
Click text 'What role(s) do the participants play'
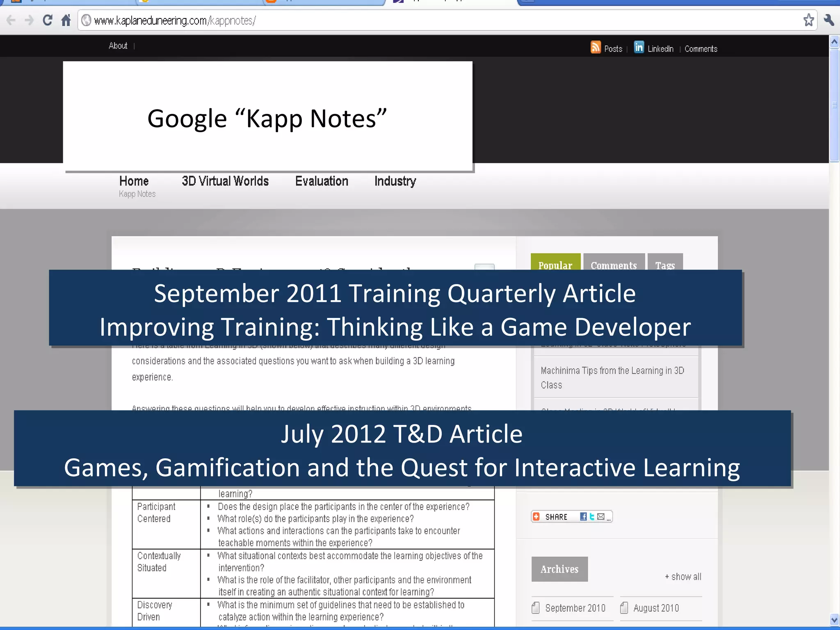coord(282,519)
